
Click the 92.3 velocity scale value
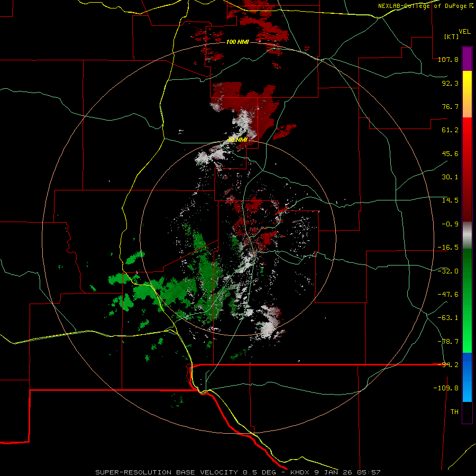[x=450, y=83]
